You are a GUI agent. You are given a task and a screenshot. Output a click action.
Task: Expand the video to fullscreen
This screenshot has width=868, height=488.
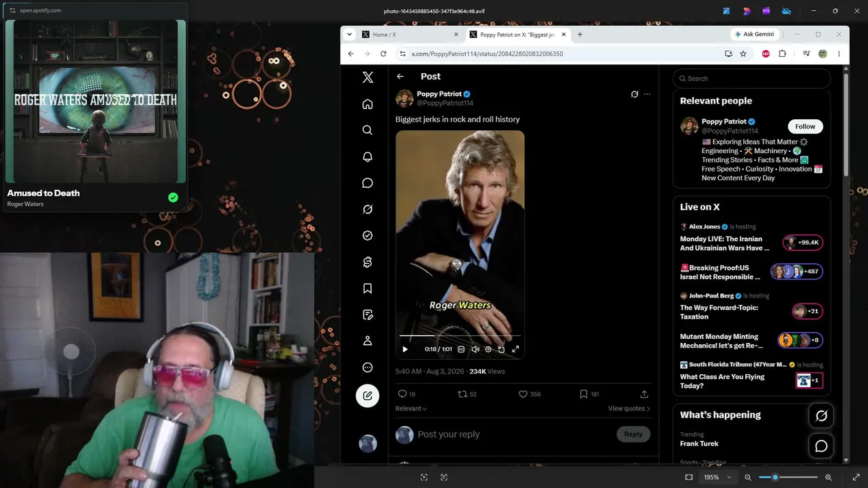pos(515,349)
